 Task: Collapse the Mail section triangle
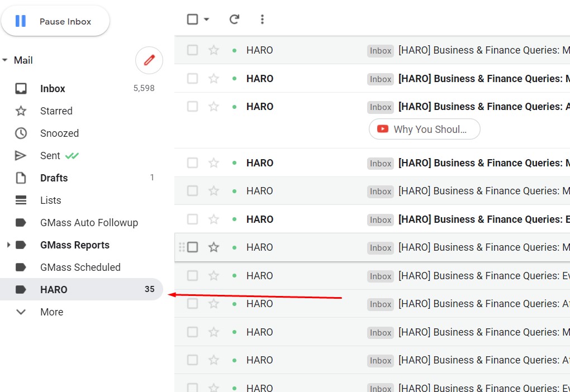4,60
